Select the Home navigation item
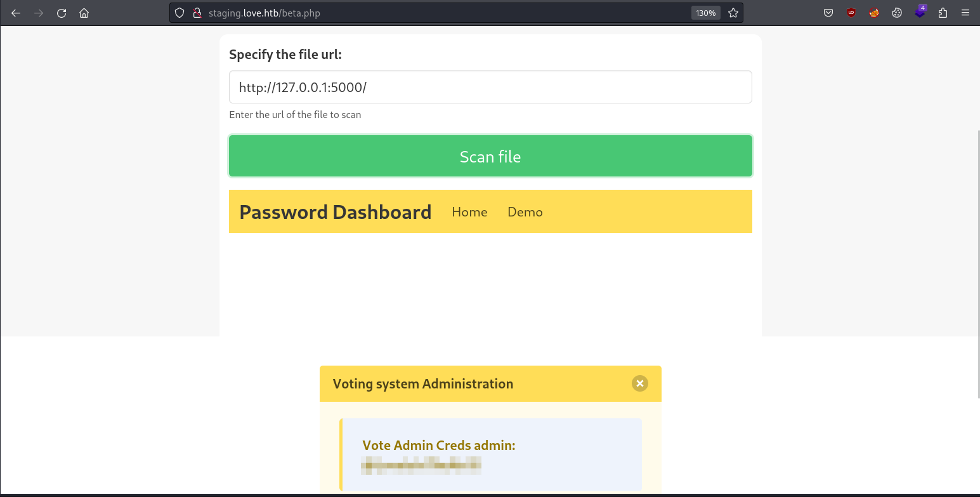 (x=469, y=211)
